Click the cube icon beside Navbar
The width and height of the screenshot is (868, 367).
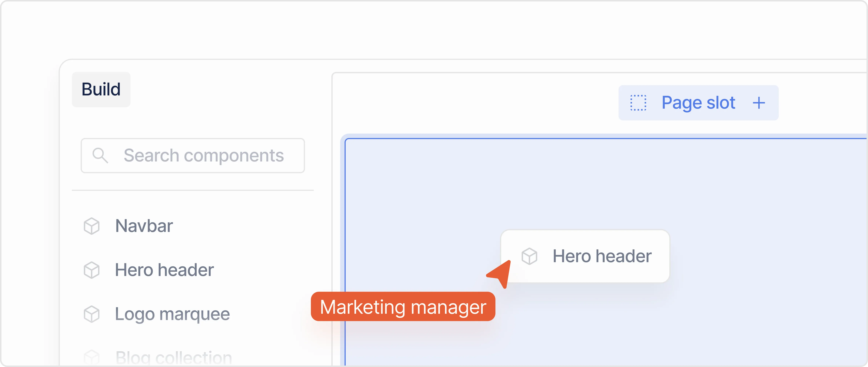click(92, 226)
